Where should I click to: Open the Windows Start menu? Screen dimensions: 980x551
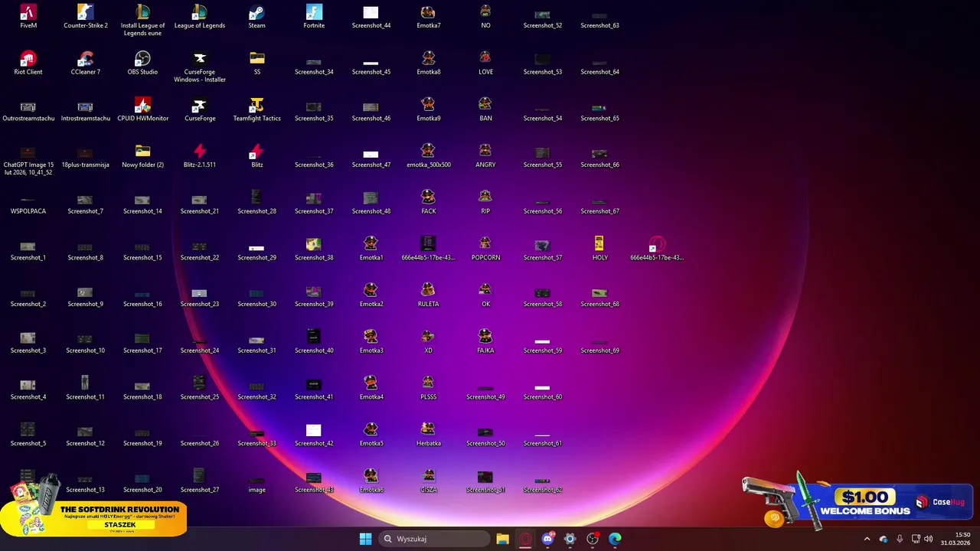pyautogui.click(x=366, y=539)
